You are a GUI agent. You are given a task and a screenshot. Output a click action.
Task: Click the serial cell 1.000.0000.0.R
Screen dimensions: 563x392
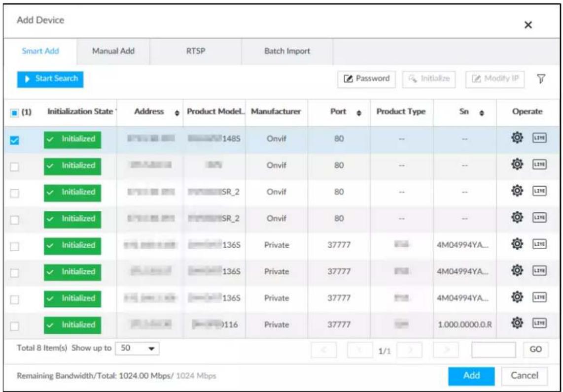point(464,325)
